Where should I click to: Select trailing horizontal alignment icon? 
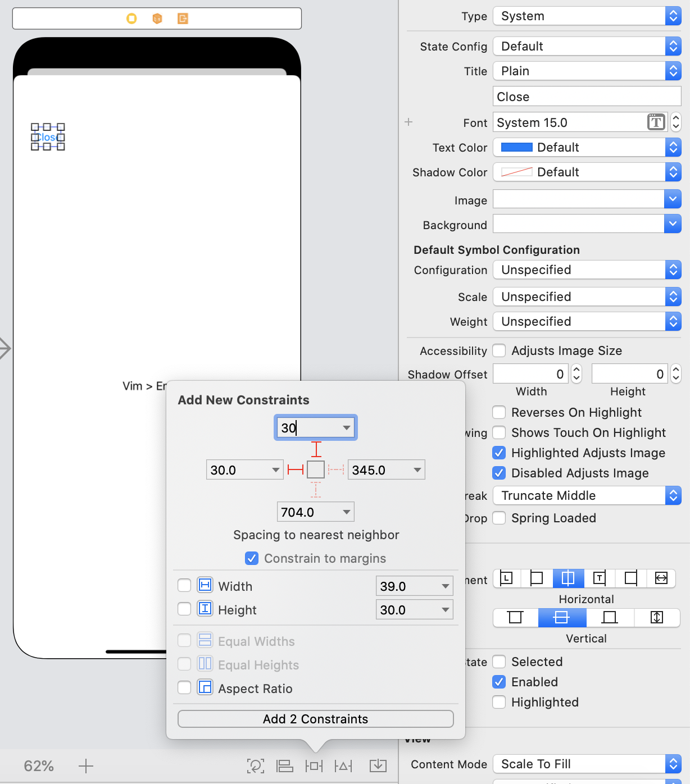tap(600, 578)
